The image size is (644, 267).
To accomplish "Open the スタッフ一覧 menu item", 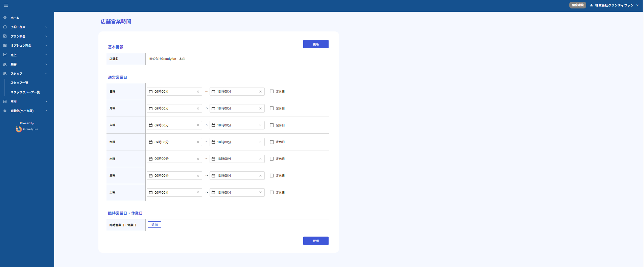I will click(19, 83).
